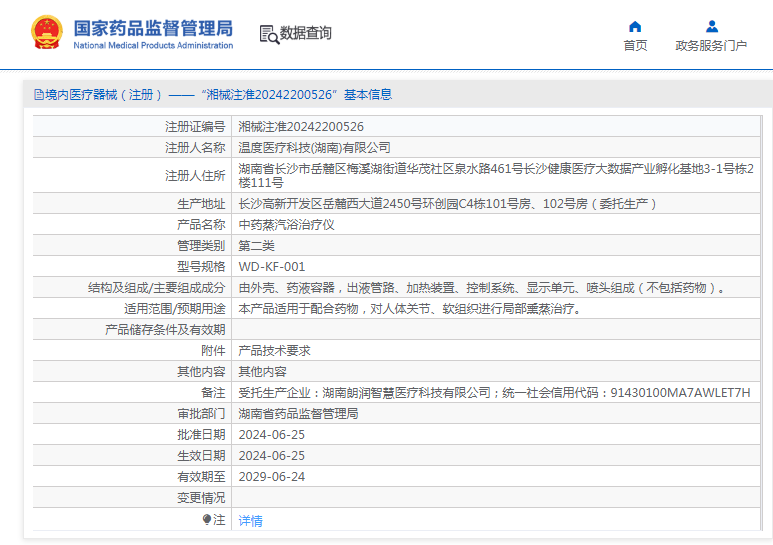773x545 pixels.
Task: Open the 详情 link
Action: 250,520
